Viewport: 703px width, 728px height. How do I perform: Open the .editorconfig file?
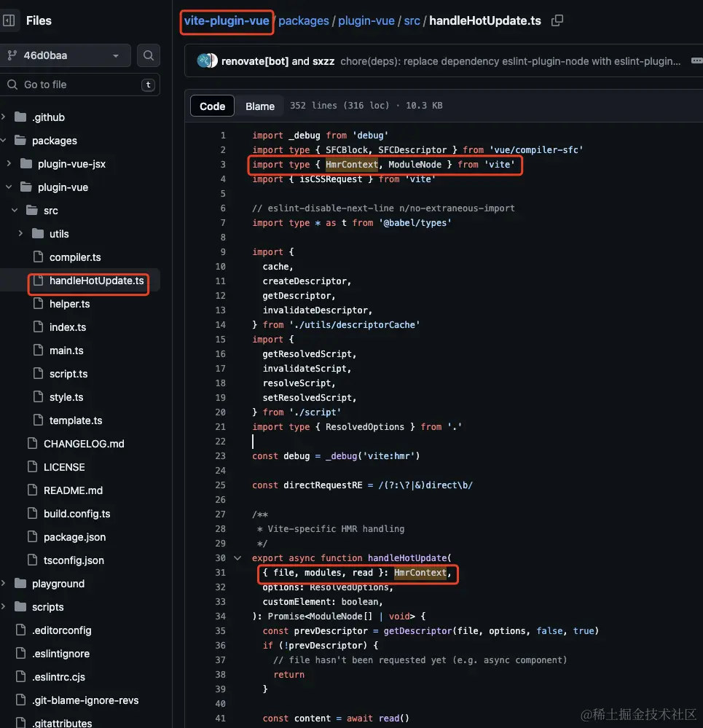(62, 630)
